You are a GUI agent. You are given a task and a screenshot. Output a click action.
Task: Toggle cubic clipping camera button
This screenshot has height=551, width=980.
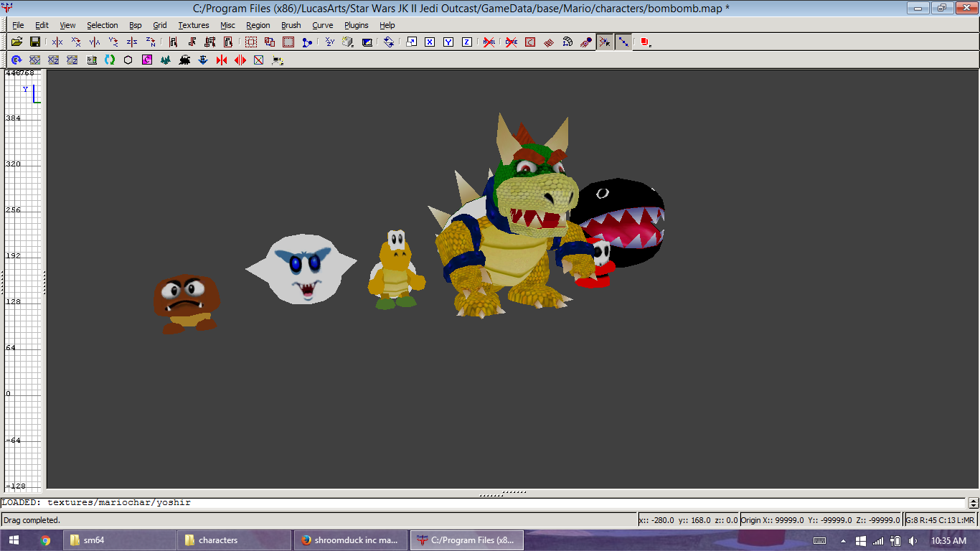pyautogui.click(x=367, y=42)
